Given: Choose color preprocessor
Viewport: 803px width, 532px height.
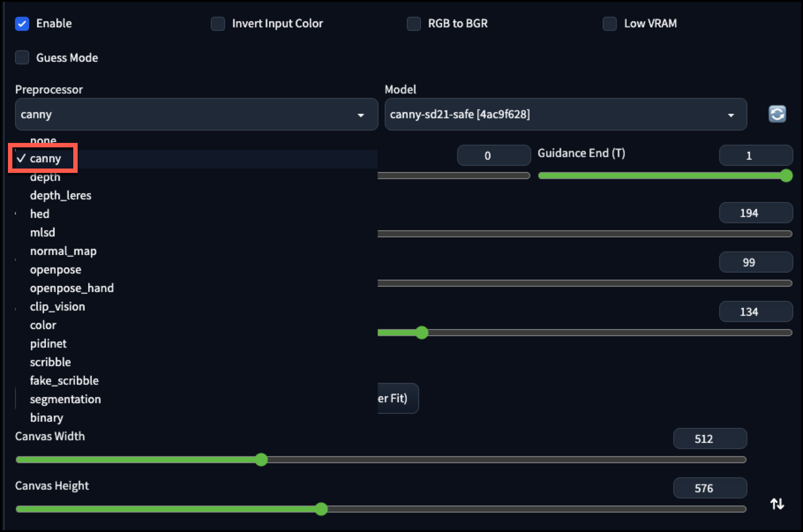Looking at the screenshot, I should (196, 325).
